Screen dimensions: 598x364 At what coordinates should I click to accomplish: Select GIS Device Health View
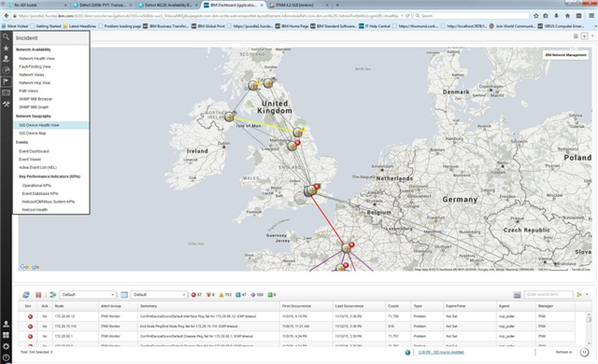50,125
